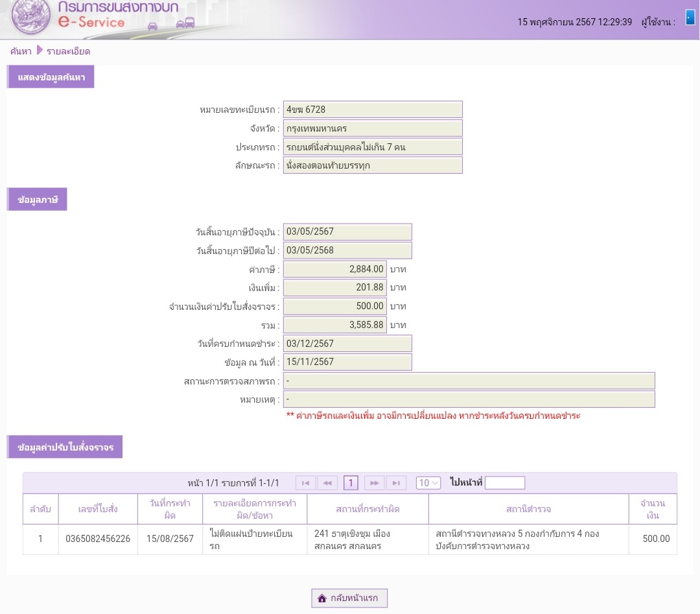This screenshot has height=614, width=700.
Task: Click the total amount field 3,585.88
Action: pos(334,325)
